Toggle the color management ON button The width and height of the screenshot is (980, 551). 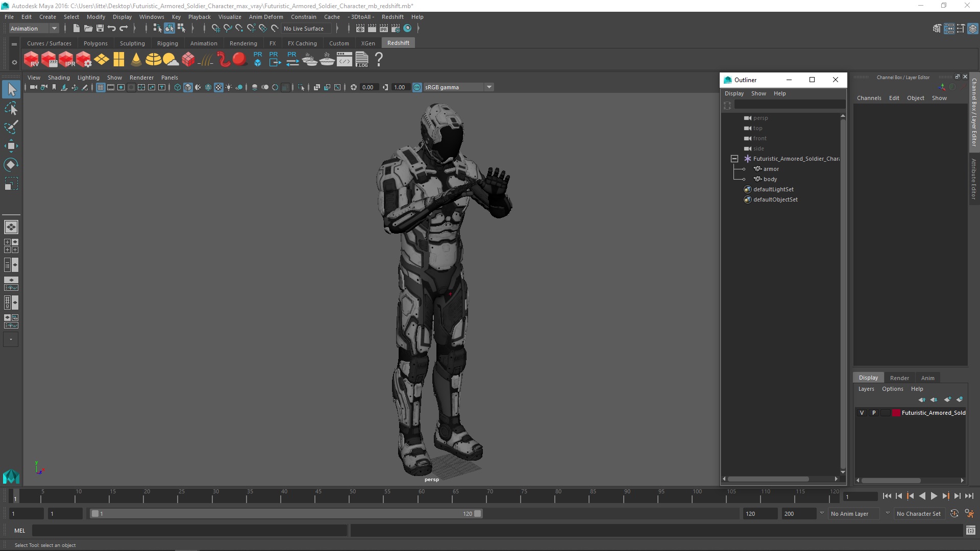click(417, 87)
